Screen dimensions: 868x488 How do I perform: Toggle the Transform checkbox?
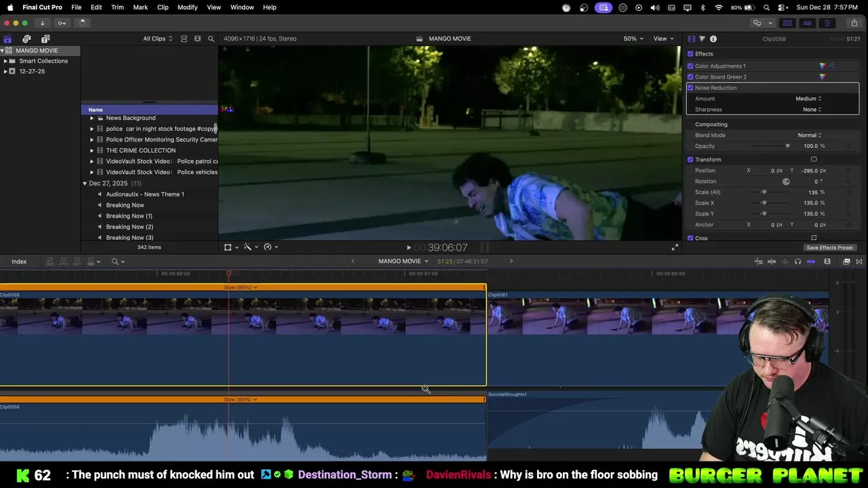pos(690,159)
